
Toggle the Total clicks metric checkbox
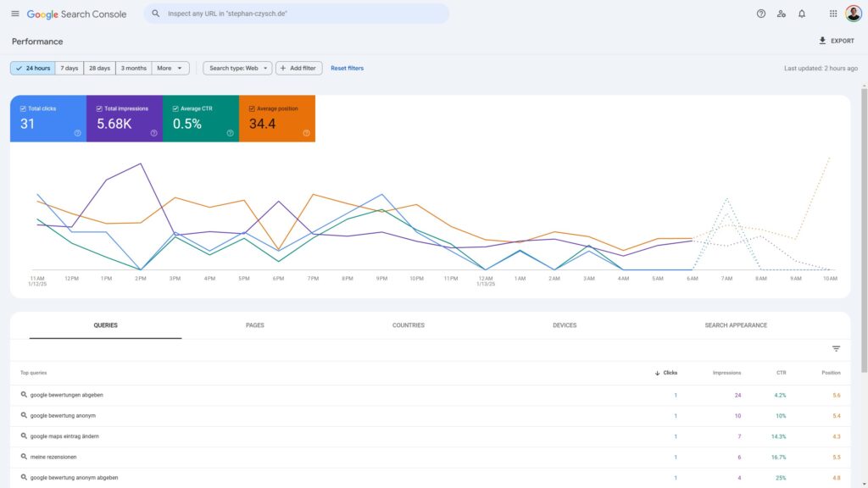(x=23, y=109)
